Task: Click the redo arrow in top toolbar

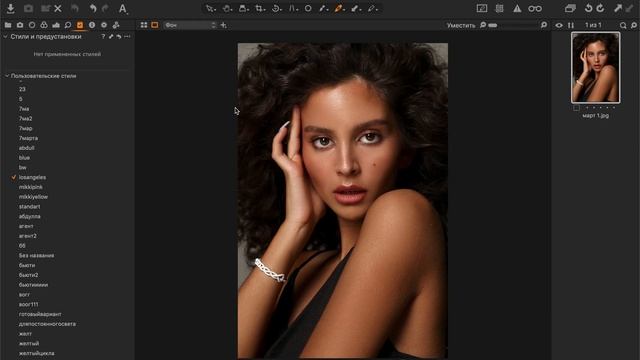Action: click(105, 8)
